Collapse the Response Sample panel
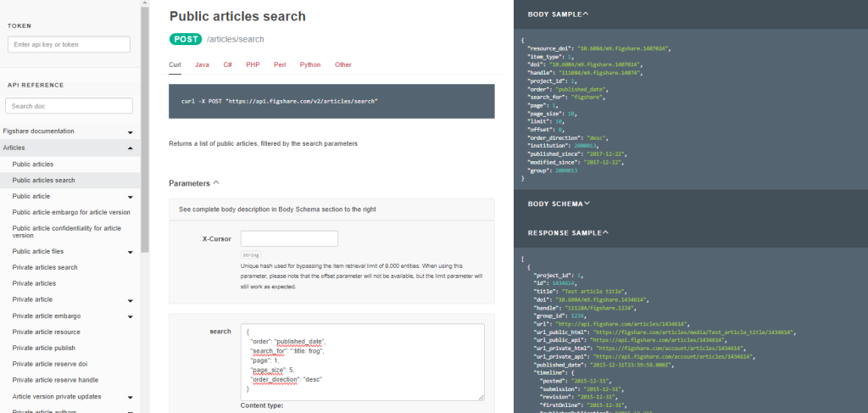Viewport: 868px width, 413px height. tap(604, 232)
